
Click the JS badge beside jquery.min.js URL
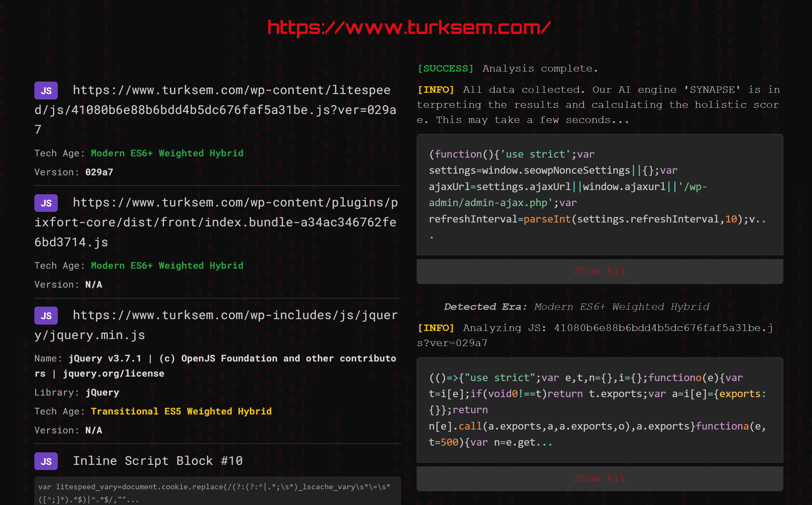(46, 316)
